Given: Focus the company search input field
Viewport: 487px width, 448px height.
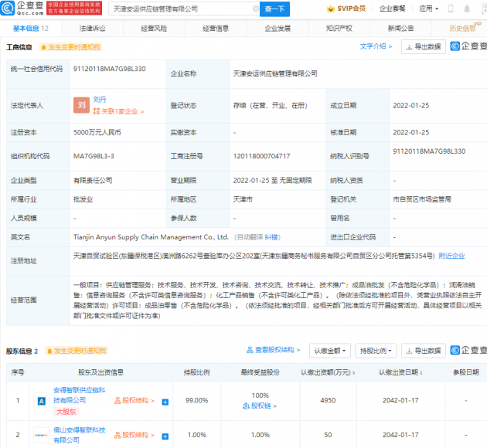Looking at the screenshot, I should click(x=184, y=9).
